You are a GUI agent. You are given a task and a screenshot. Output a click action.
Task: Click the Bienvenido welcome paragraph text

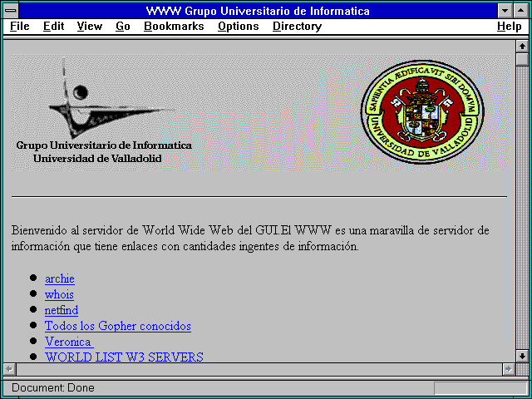pos(250,239)
